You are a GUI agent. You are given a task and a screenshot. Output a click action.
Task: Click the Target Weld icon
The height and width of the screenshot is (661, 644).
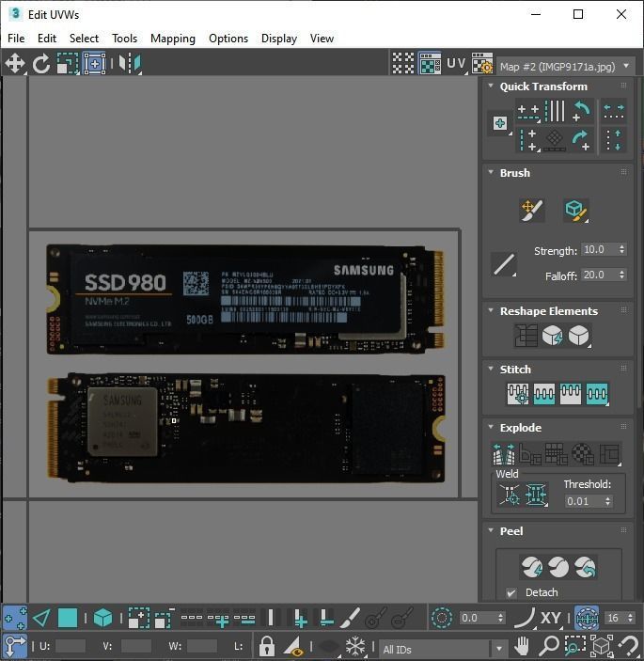pos(510,494)
